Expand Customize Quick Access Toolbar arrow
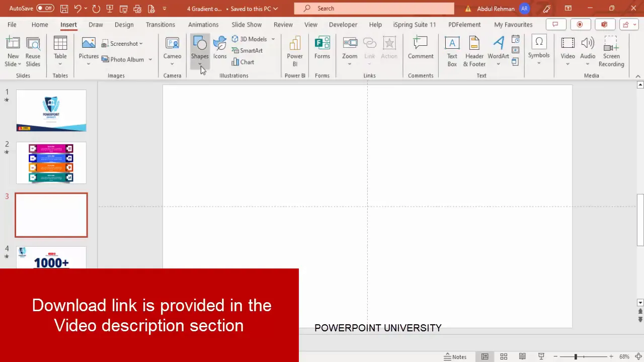The image size is (644, 362). coord(164,9)
